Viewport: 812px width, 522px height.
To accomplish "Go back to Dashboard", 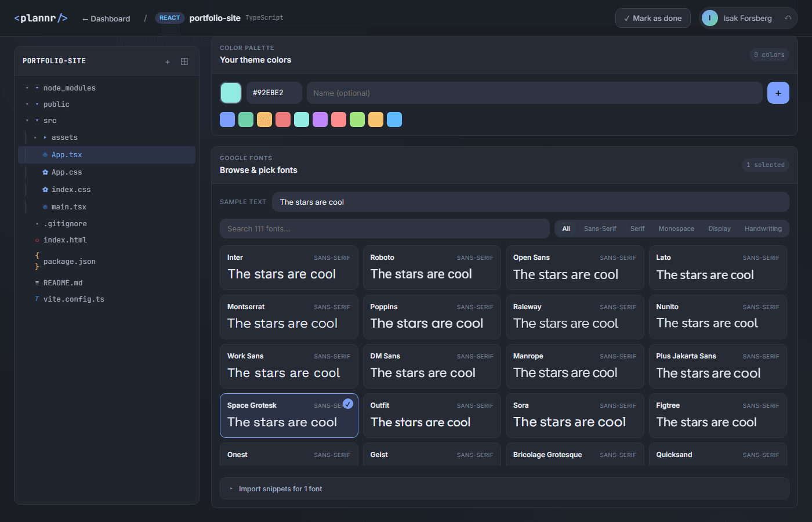I will (x=106, y=19).
